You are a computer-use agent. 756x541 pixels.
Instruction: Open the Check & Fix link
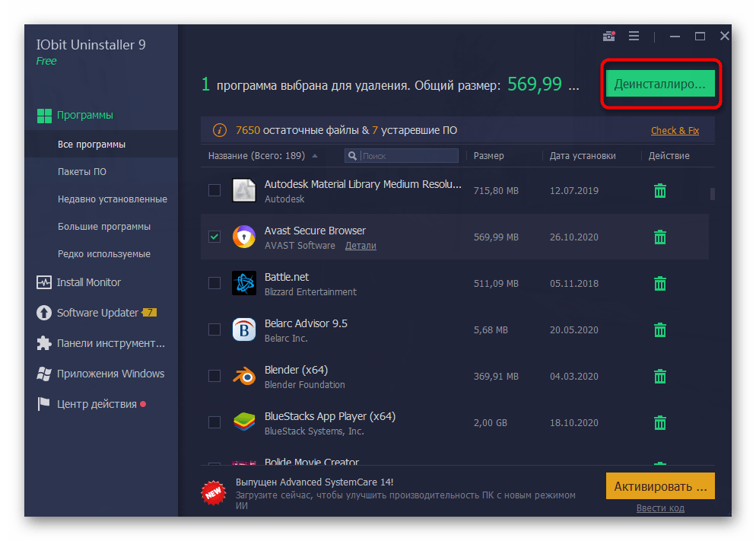coord(675,131)
